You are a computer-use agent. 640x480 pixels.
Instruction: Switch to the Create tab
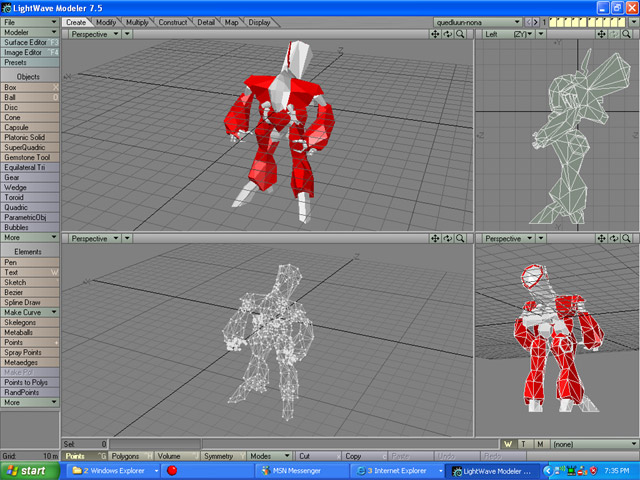click(x=76, y=22)
